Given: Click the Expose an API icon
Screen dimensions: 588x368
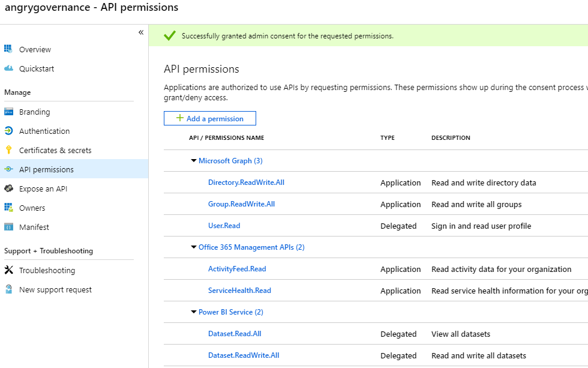Looking at the screenshot, I should [x=8, y=189].
